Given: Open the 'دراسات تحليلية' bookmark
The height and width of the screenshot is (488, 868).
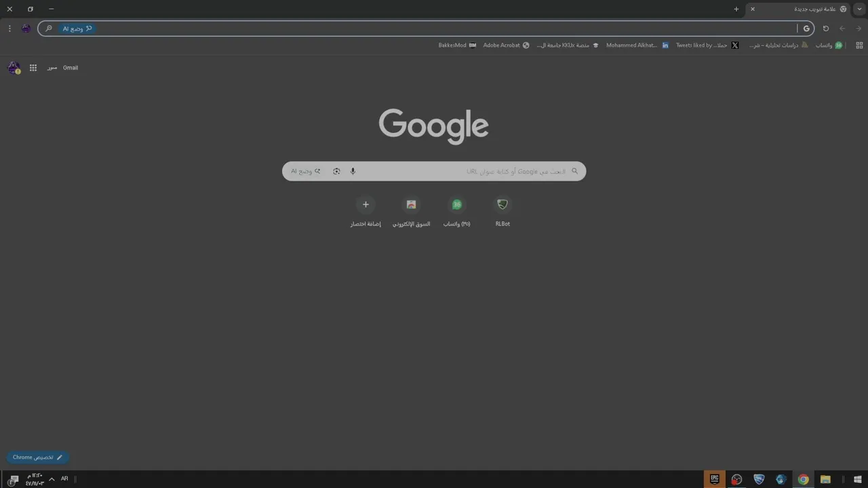Looking at the screenshot, I should [x=779, y=45].
